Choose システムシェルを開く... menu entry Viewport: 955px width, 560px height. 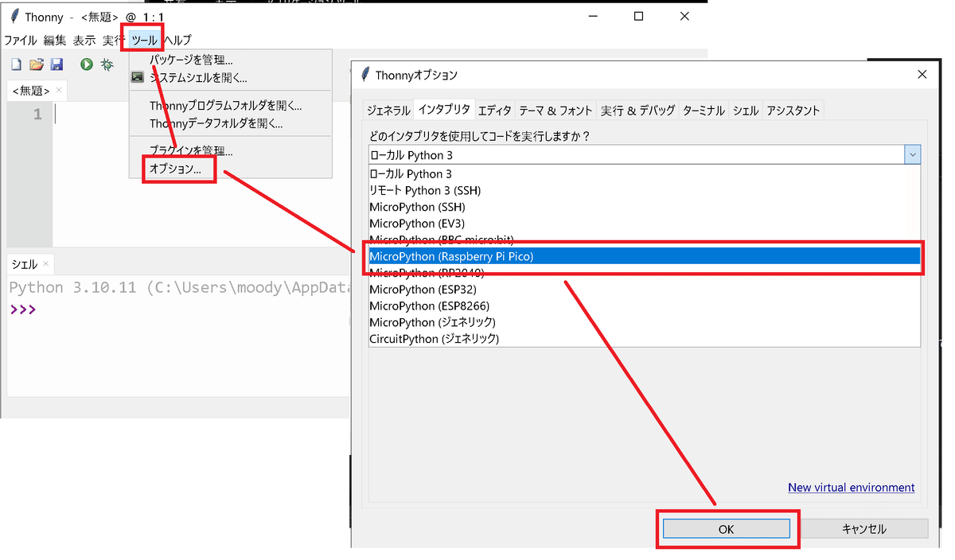[x=231, y=78]
